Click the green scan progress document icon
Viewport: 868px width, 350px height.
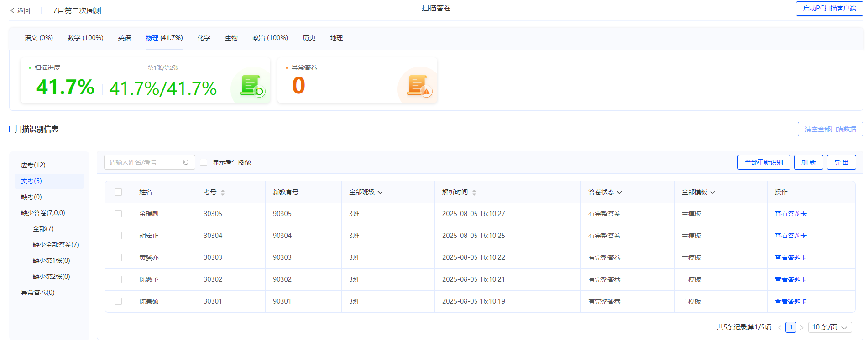[x=252, y=86]
